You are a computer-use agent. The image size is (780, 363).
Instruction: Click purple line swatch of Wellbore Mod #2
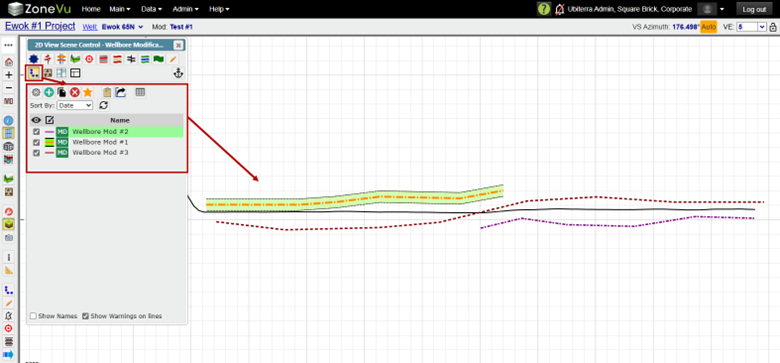[x=50, y=132]
